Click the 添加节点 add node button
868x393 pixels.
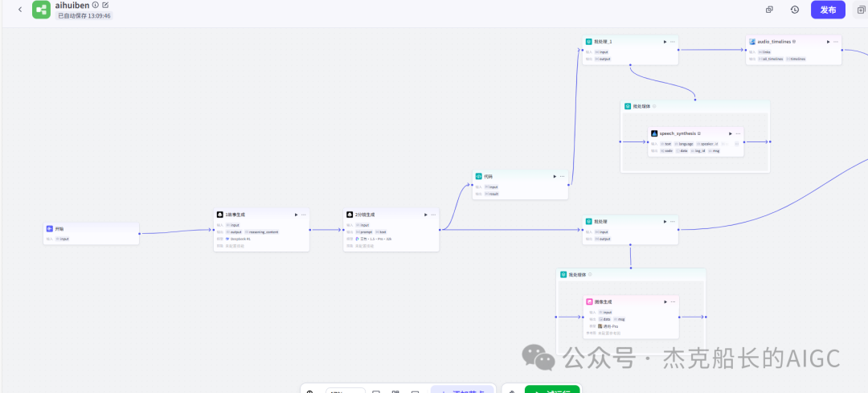[x=462, y=390]
